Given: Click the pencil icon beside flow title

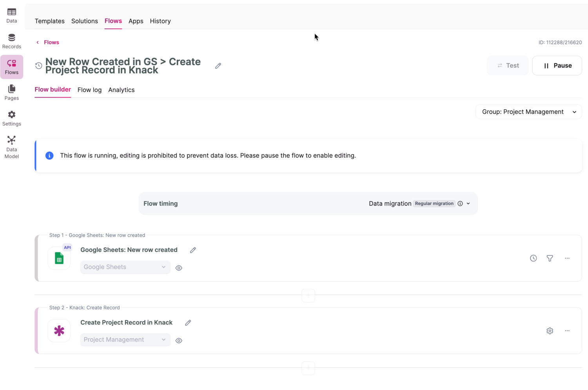Looking at the screenshot, I should click(x=218, y=66).
